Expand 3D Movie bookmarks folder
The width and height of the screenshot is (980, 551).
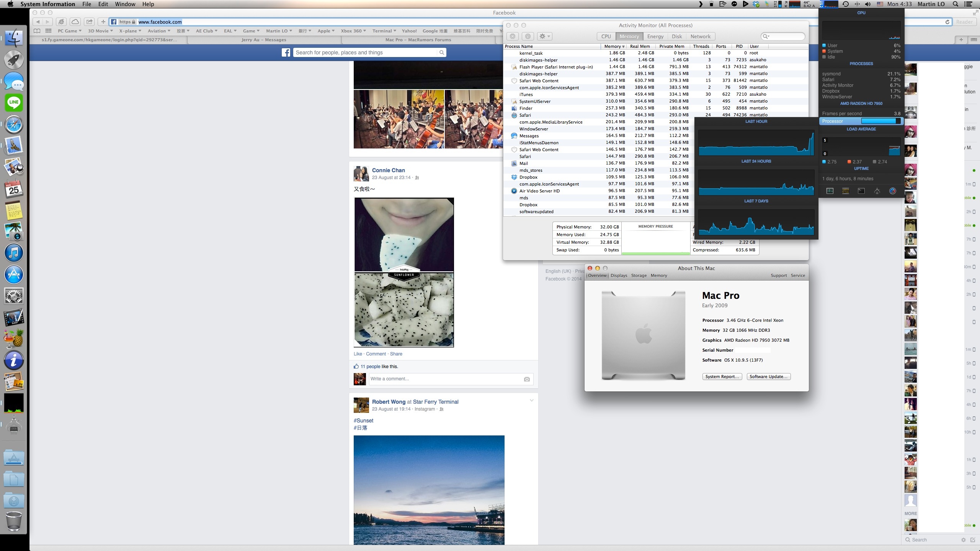coord(100,31)
